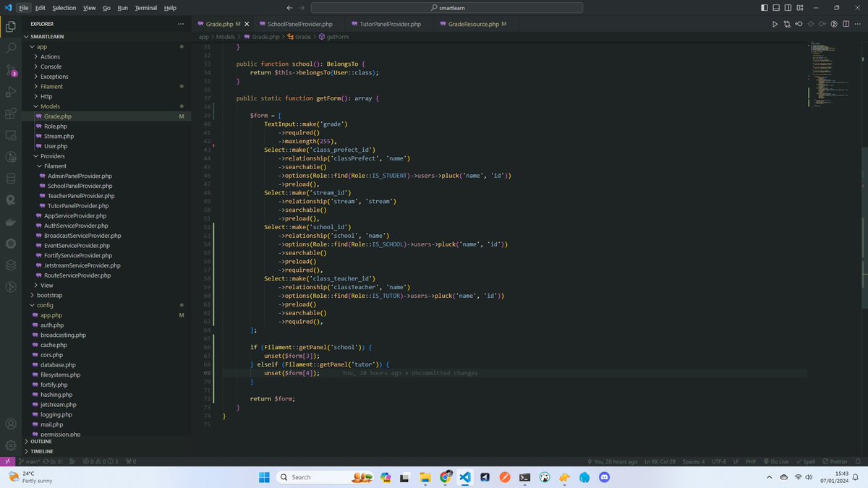Open errors and warnings count in status bar
Image resolution: width=868 pixels, height=488 pixels.
[101, 461]
